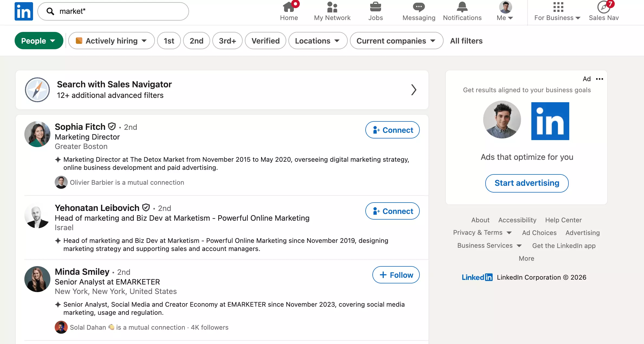Viewport: 644px width, 344px height.
Task: Open the ad options three-dot menu
Action: (x=600, y=79)
